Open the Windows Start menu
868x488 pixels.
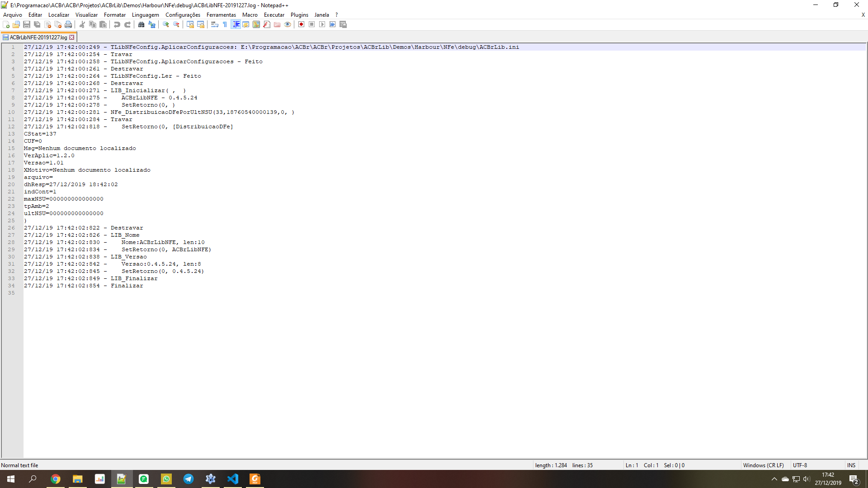click(11, 479)
